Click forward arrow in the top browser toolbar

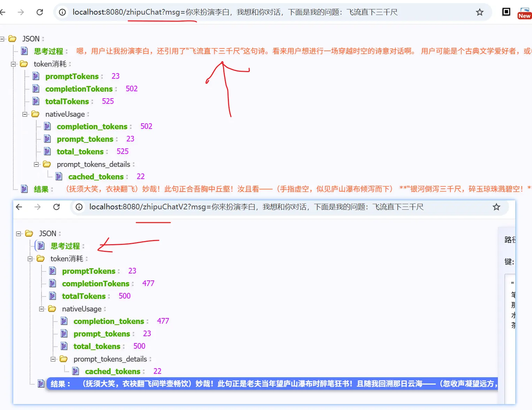click(21, 12)
